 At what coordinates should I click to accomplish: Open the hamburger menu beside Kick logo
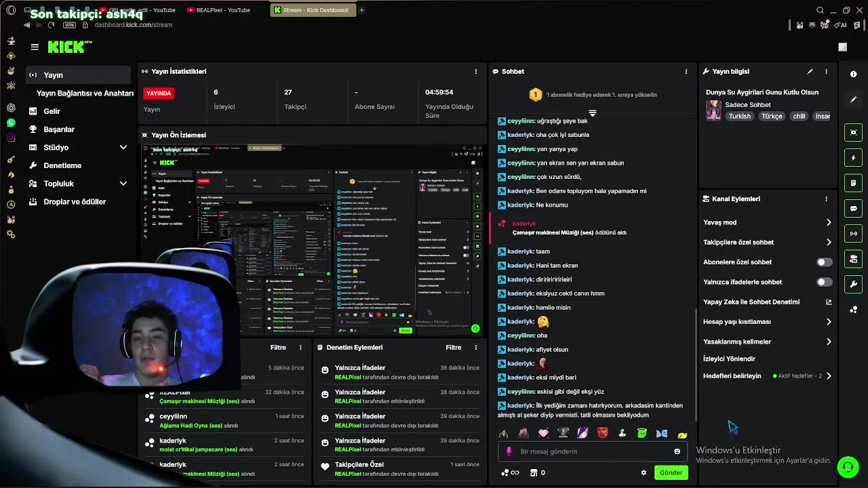point(35,47)
